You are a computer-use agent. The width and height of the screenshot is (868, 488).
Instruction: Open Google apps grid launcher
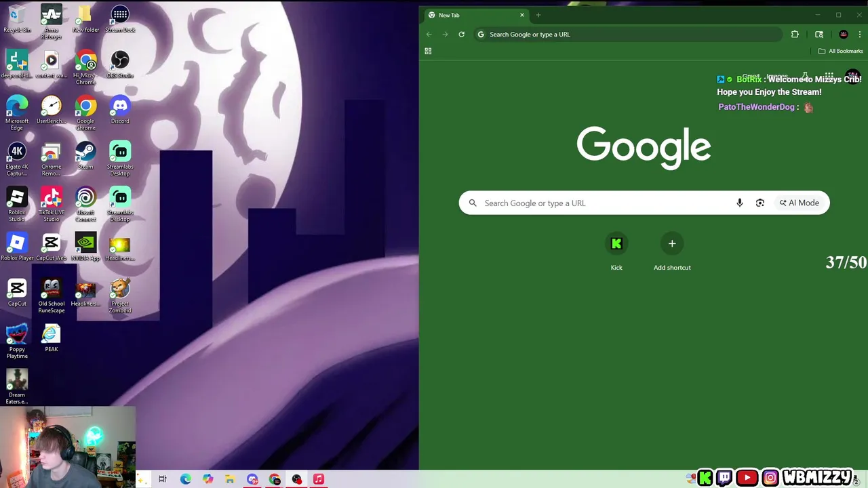(x=829, y=77)
